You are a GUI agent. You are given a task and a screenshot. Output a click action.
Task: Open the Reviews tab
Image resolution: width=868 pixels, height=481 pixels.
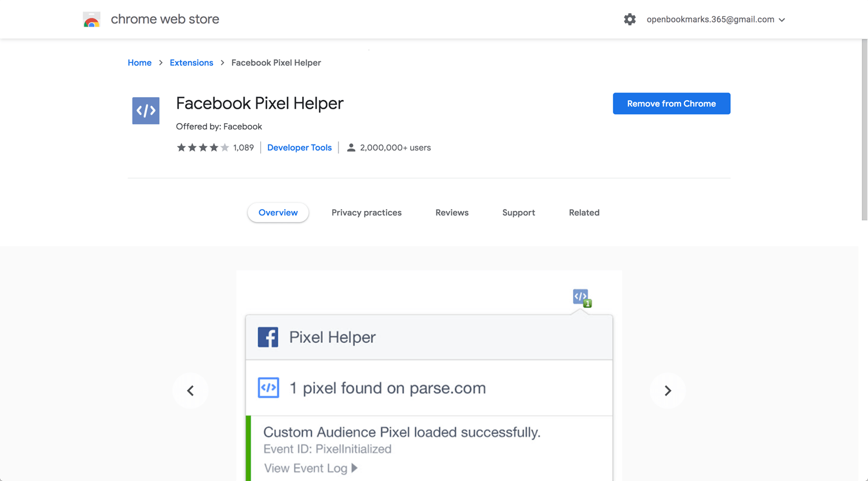pyautogui.click(x=452, y=213)
